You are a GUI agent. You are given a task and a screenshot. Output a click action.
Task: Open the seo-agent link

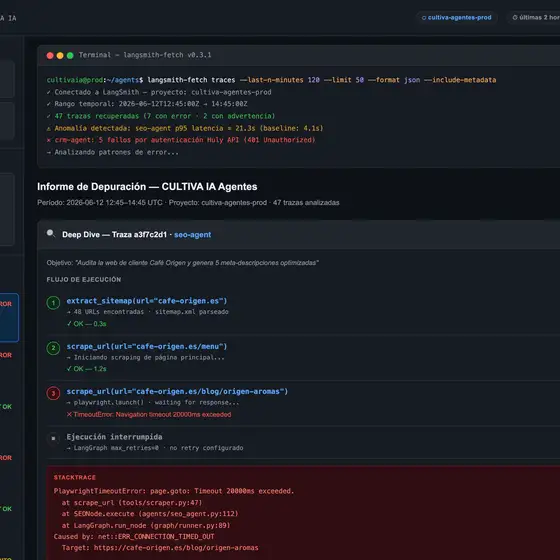(x=192, y=235)
